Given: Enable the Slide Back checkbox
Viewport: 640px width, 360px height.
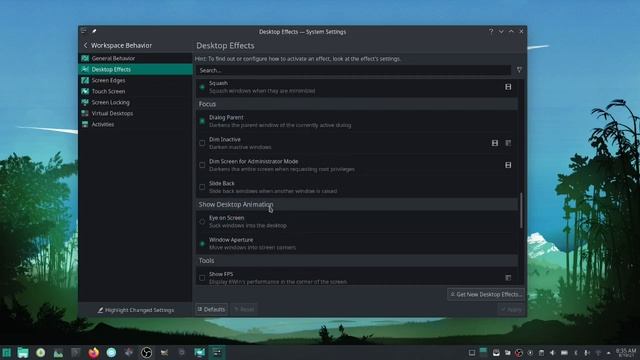Looking at the screenshot, I should 202,187.
